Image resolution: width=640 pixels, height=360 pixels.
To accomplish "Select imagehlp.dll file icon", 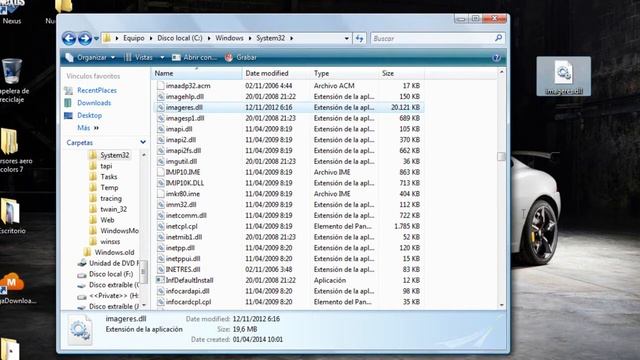I will tap(160, 97).
